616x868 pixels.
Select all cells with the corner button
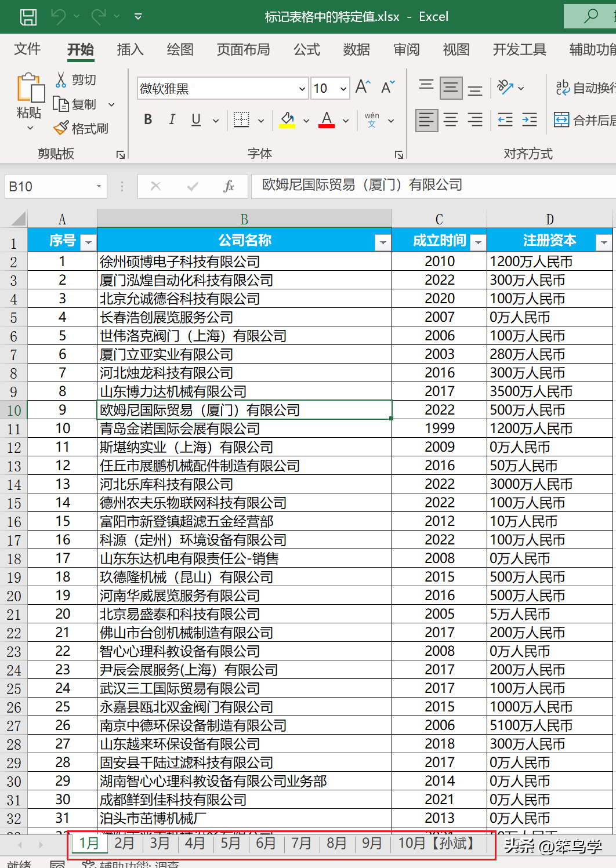(14, 219)
